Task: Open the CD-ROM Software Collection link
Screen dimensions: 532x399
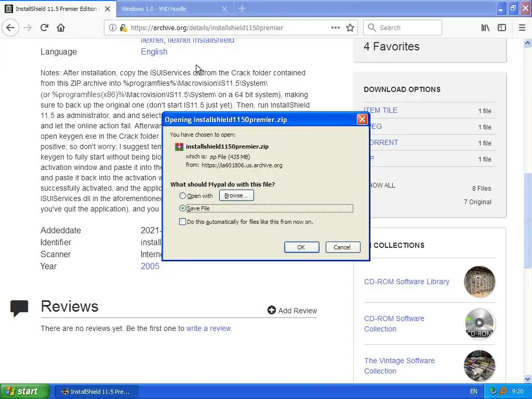Action: (x=394, y=324)
